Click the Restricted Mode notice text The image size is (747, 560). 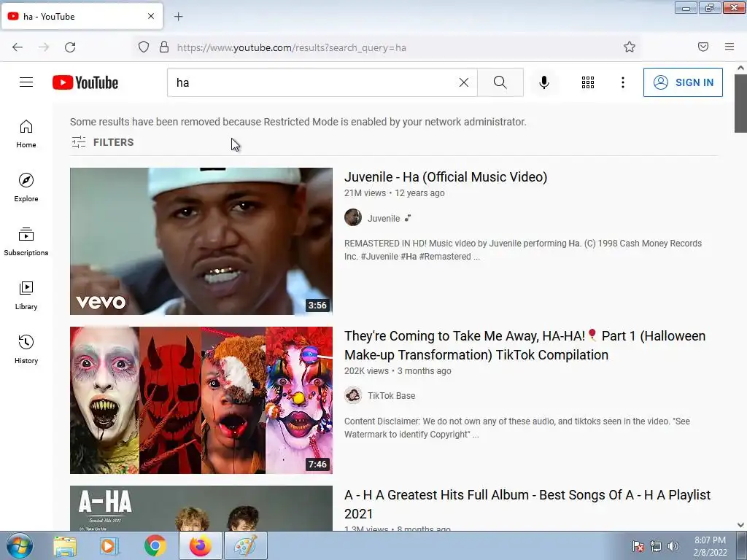tap(298, 122)
